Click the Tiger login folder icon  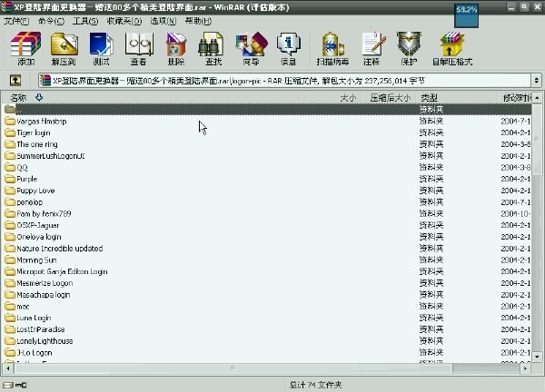[10, 132]
